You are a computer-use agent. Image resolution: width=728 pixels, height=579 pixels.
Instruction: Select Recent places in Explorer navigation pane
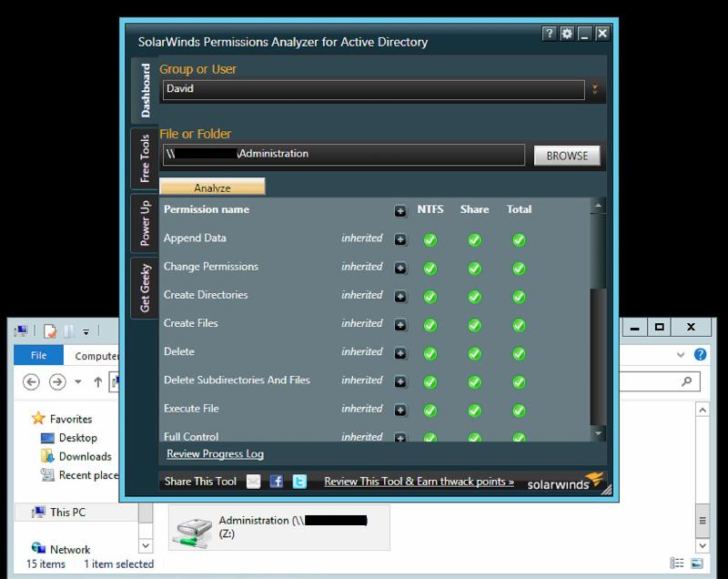tap(79, 475)
